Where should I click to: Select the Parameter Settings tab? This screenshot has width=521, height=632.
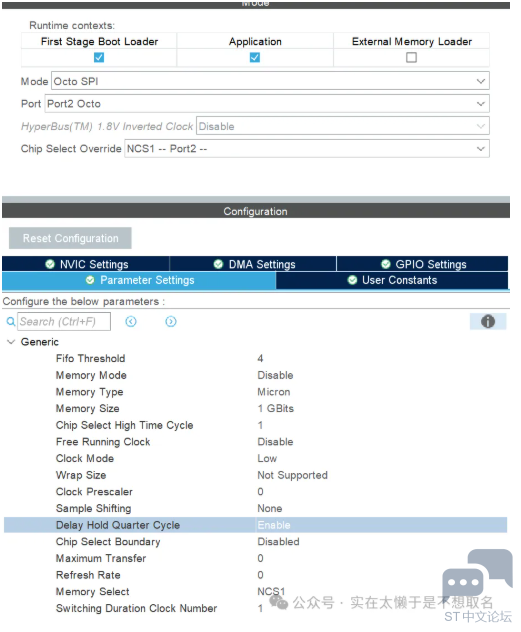pyautogui.click(x=139, y=280)
